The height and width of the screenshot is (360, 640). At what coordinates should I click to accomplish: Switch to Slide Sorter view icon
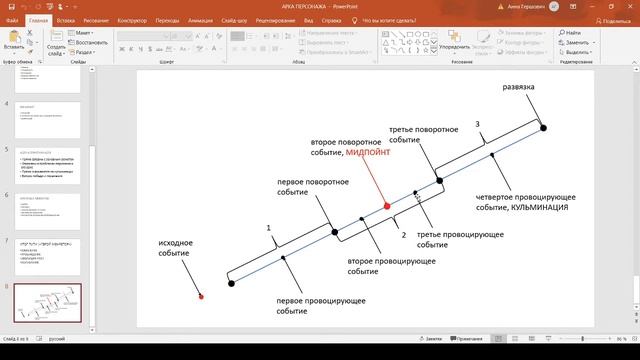515,339
